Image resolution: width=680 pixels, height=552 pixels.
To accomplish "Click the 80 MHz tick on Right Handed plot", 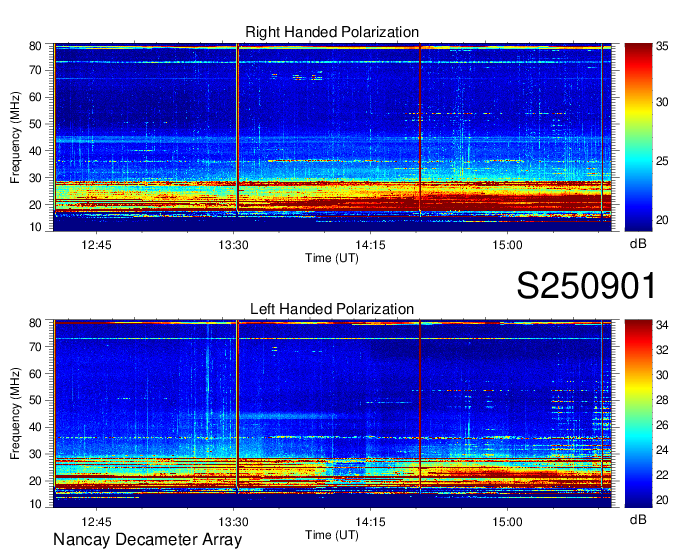I will tap(35, 46).
